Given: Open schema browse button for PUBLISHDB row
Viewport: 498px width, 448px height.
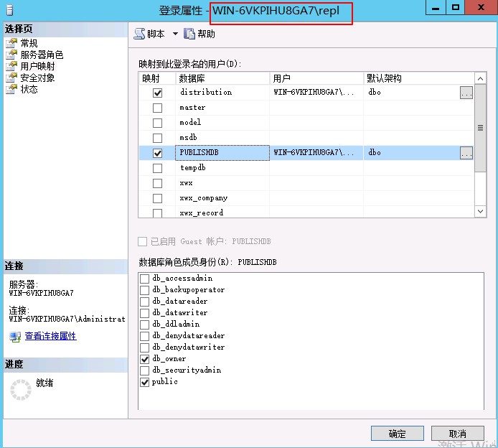Looking at the screenshot, I should coord(466,153).
